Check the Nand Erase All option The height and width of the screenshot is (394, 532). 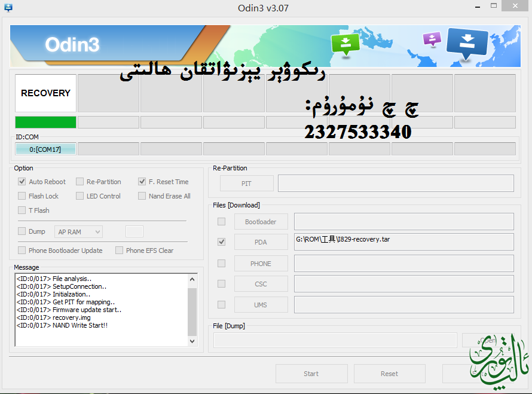pos(142,196)
